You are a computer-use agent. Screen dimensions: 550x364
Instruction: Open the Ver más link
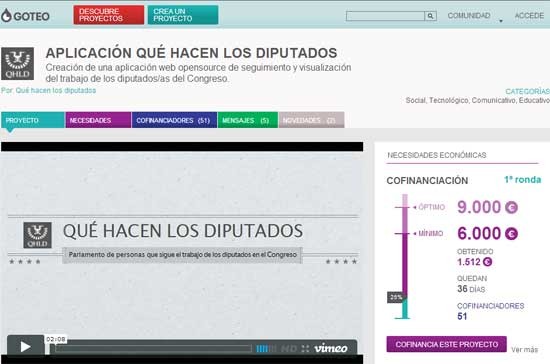point(524,350)
